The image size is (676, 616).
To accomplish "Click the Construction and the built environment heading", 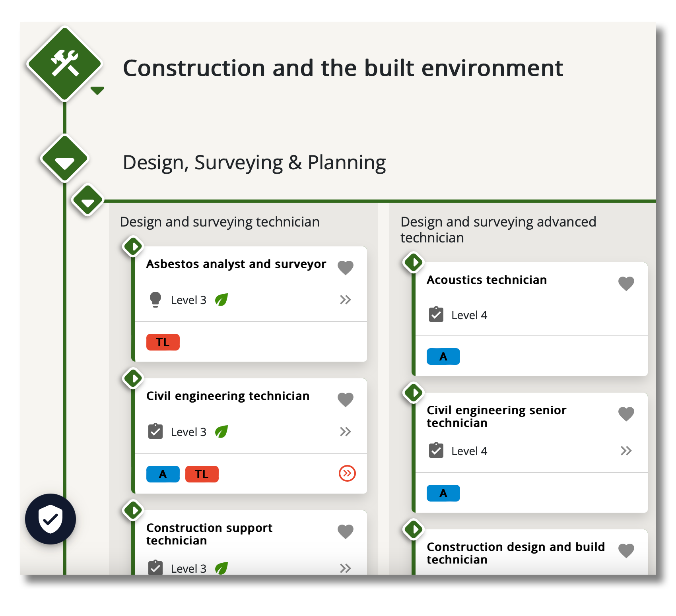I will (x=342, y=68).
